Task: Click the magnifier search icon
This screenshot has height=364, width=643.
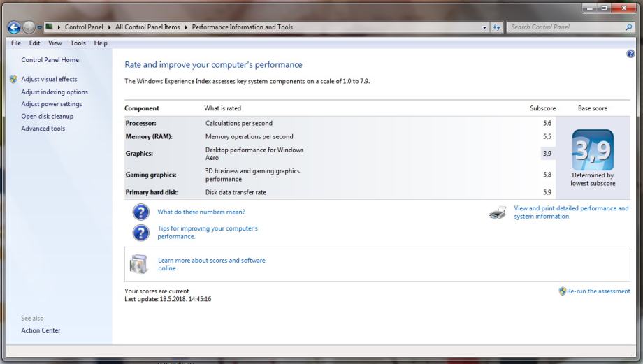Action: point(629,27)
